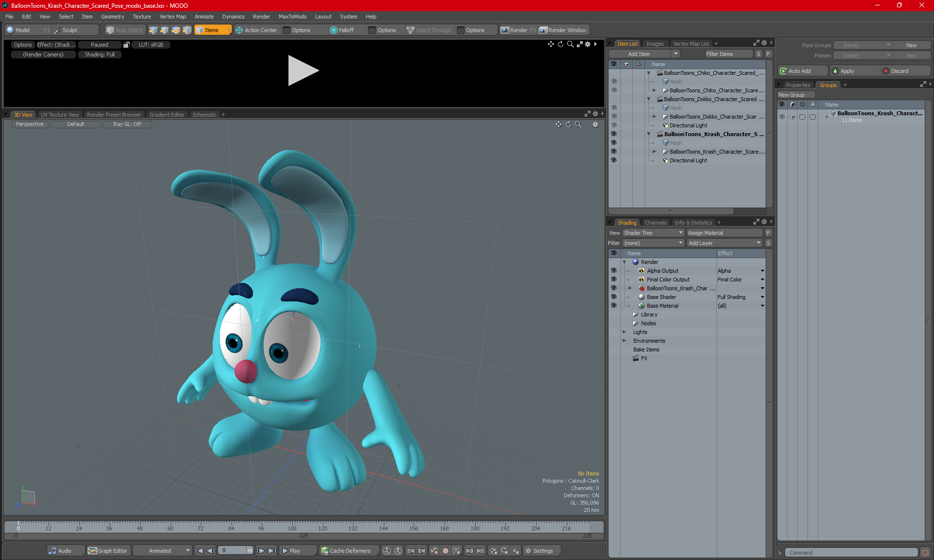Click command record button at bottom right
This screenshot has height=560, width=934.
pyautogui.click(x=925, y=553)
